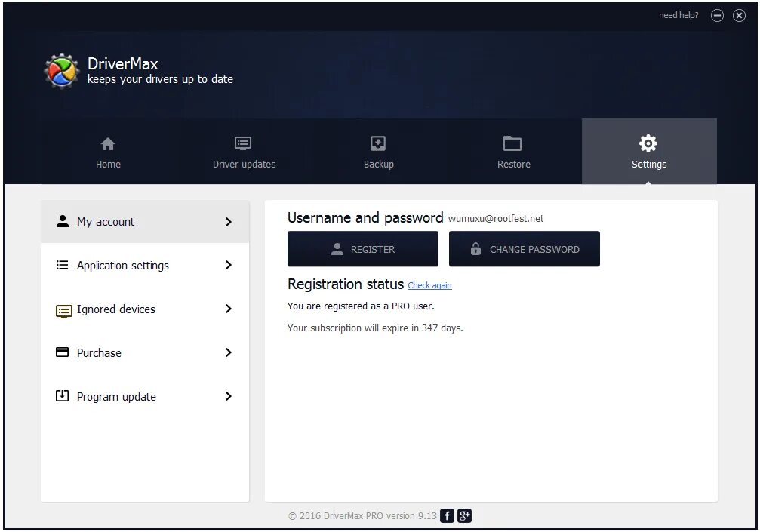
Task: Click the CHANGE PASSWORD button
Action: pos(525,249)
